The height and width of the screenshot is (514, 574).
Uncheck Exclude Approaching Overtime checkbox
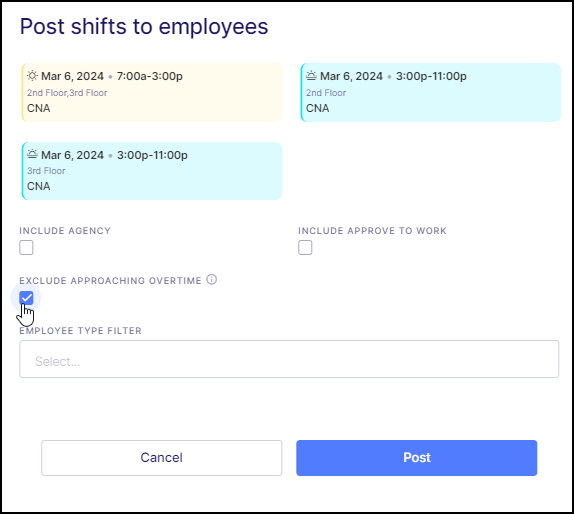[26, 298]
